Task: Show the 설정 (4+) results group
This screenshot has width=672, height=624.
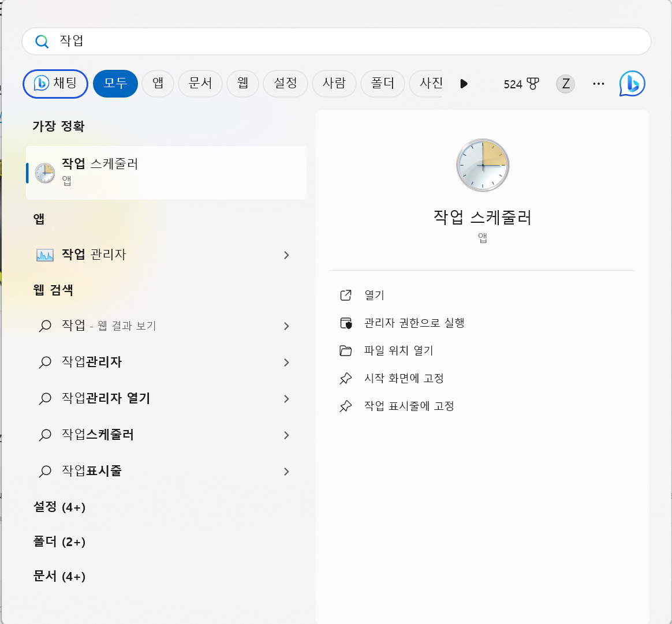Action: click(x=59, y=507)
